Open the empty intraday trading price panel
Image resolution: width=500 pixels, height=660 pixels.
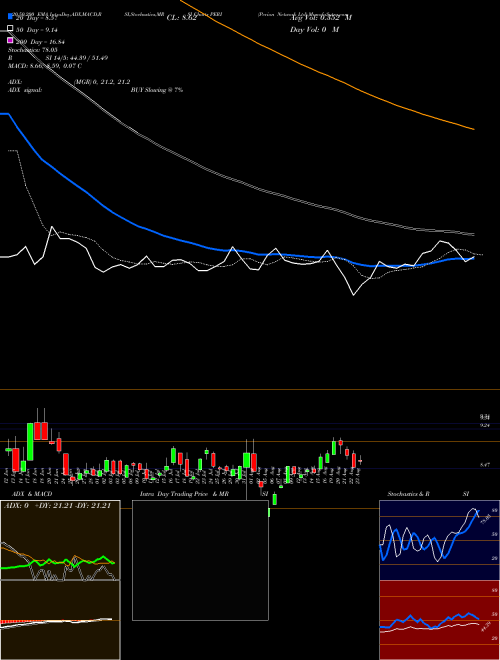click(x=200, y=560)
